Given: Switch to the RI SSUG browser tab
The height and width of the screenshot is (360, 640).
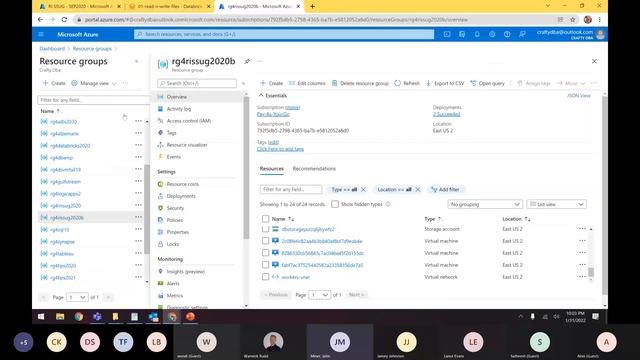Looking at the screenshot, I should (81, 7).
